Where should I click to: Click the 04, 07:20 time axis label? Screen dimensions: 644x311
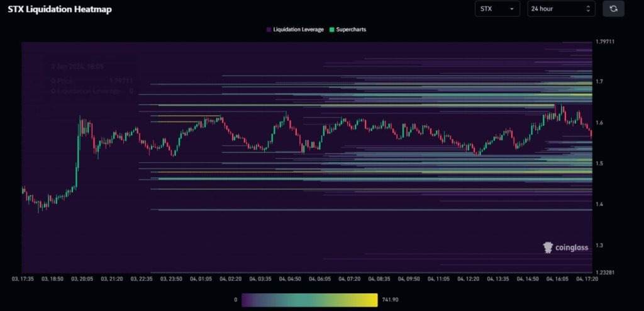pyautogui.click(x=350, y=279)
